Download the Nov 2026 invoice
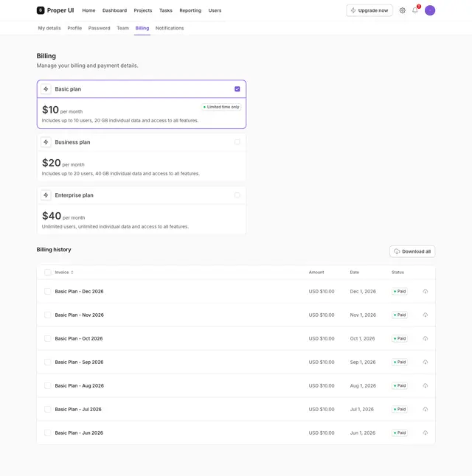This screenshot has height=476, width=472. 426,315
